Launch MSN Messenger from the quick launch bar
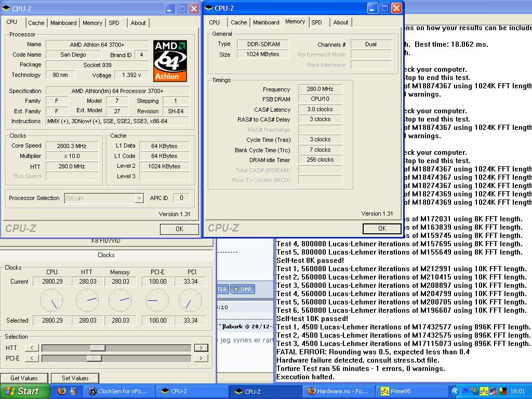532x399 pixels. pyautogui.click(x=73, y=391)
